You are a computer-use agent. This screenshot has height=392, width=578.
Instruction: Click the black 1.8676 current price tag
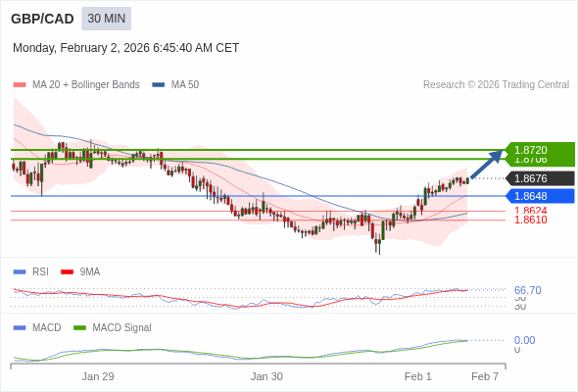[540, 178]
